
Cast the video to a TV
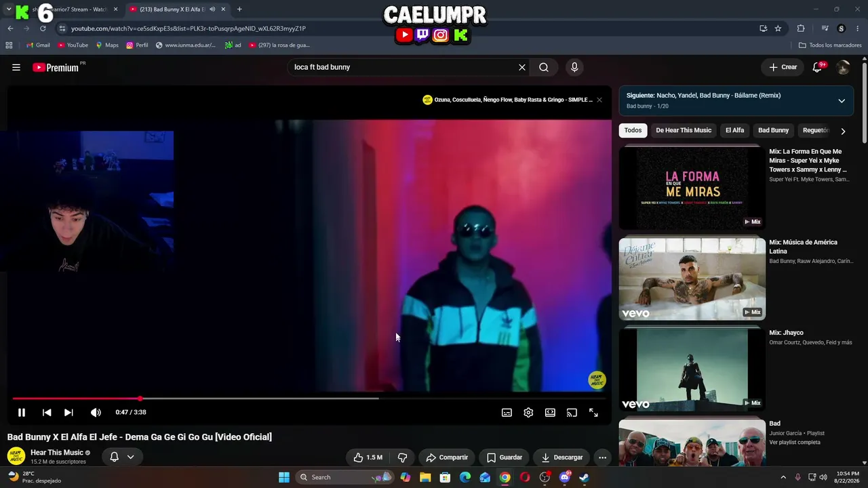(572, 412)
